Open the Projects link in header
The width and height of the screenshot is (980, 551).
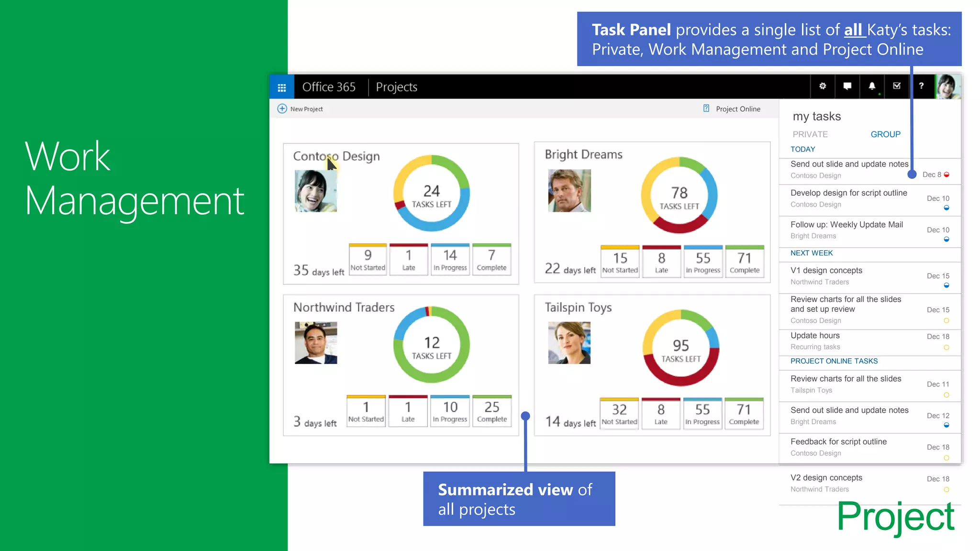tap(396, 87)
